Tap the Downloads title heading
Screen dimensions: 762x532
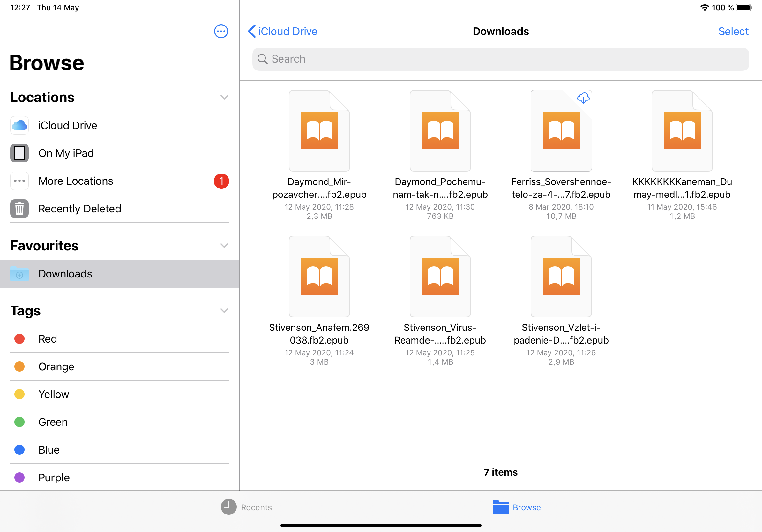pyautogui.click(x=500, y=32)
